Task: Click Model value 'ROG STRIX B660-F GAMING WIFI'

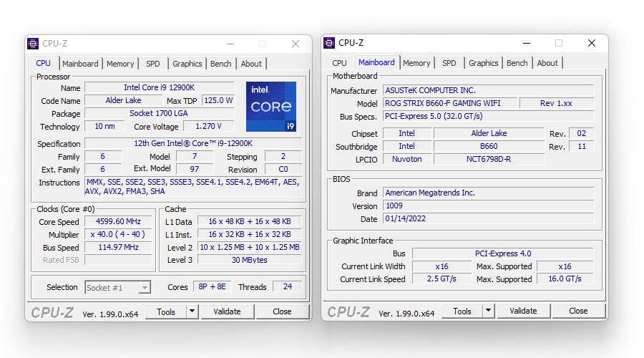Action: [450, 103]
